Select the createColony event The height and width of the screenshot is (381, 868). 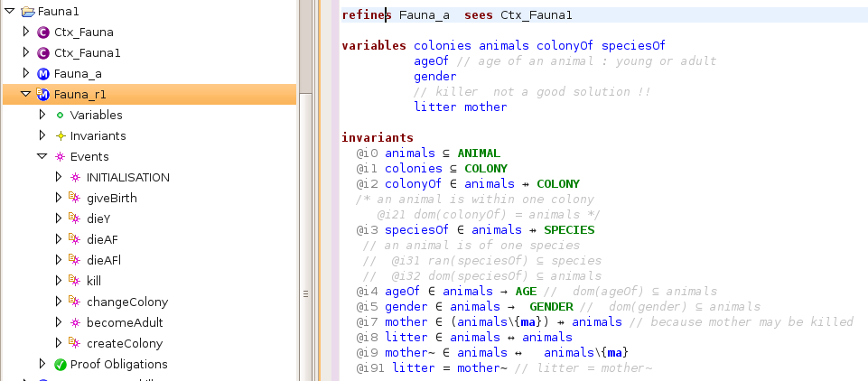[125, 344]
